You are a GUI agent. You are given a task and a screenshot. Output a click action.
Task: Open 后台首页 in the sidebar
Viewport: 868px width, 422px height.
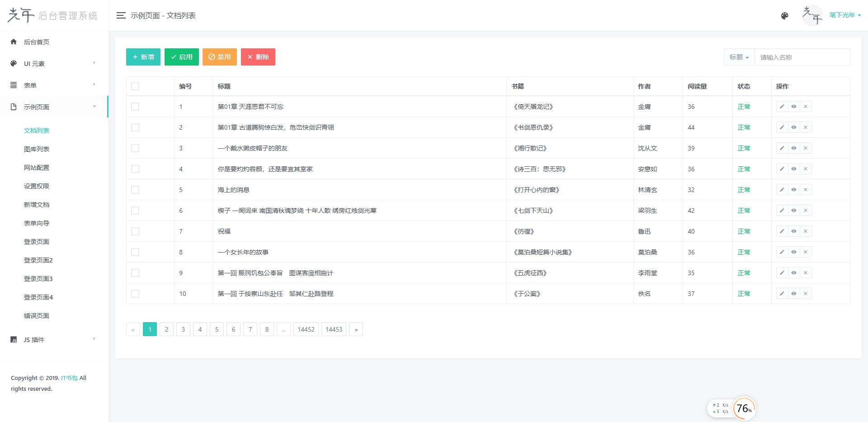pos(54,42)
